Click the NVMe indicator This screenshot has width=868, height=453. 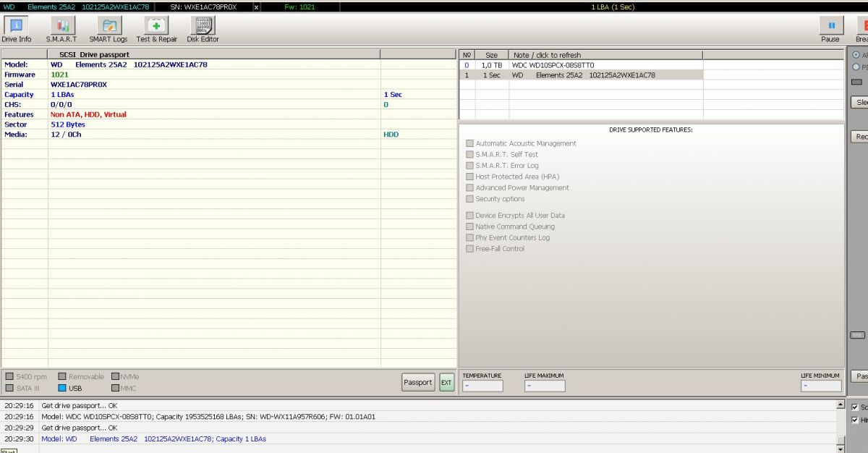click(116, 377)
